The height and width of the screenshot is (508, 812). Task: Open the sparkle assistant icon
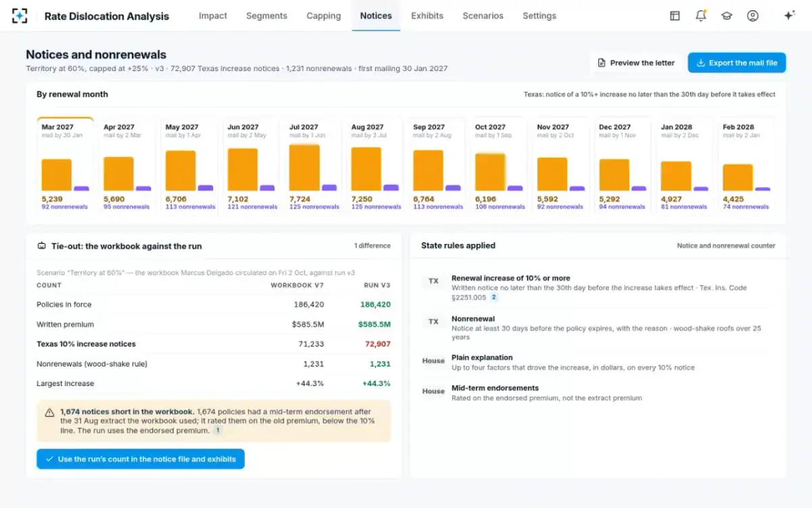click(x=789, y=16)
